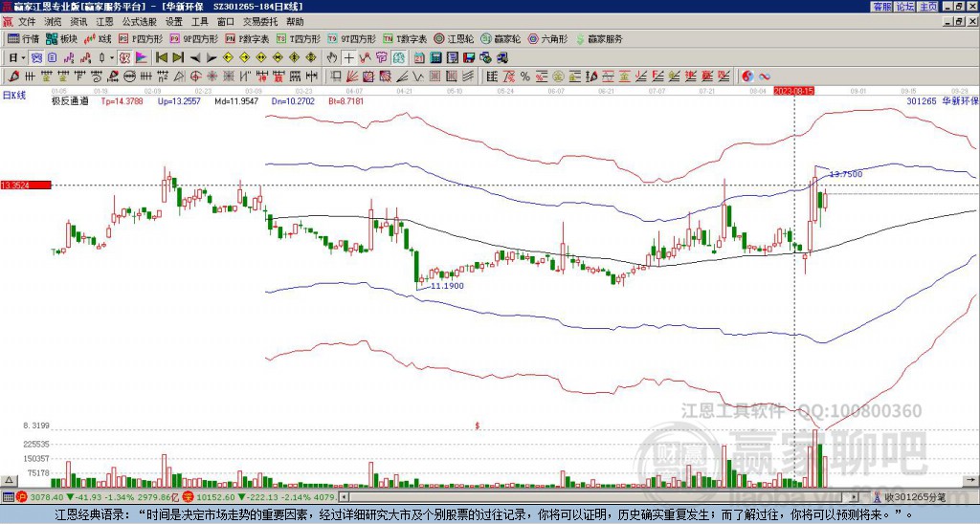Open the 文件 menu
The height and width of the screenshot is (524, 980).
coord(27,22)
